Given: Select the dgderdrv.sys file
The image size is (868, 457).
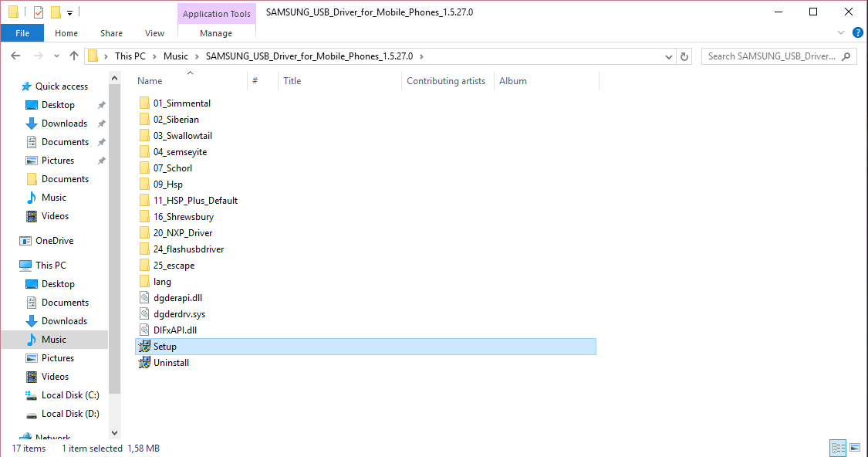Looking at the screenshot, I should (179, 314).
